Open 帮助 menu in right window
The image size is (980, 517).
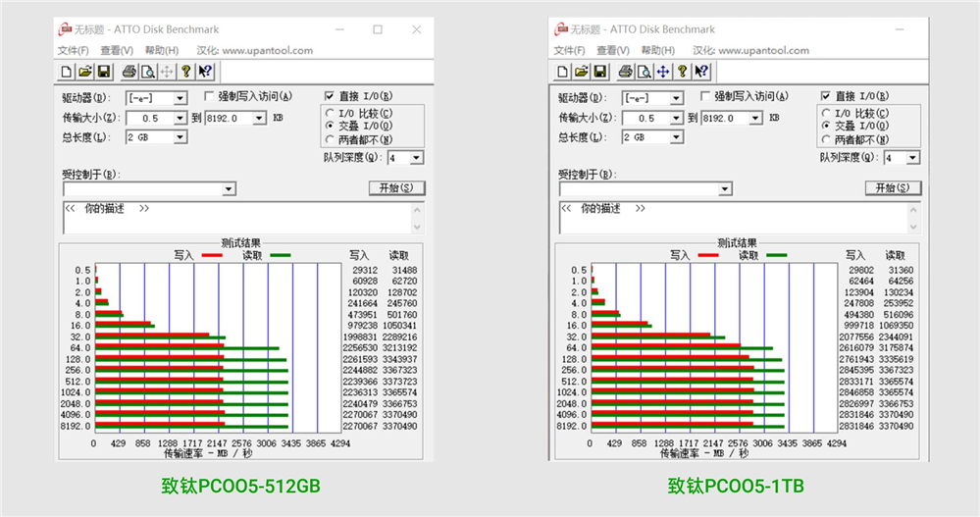tap(658, 51)
